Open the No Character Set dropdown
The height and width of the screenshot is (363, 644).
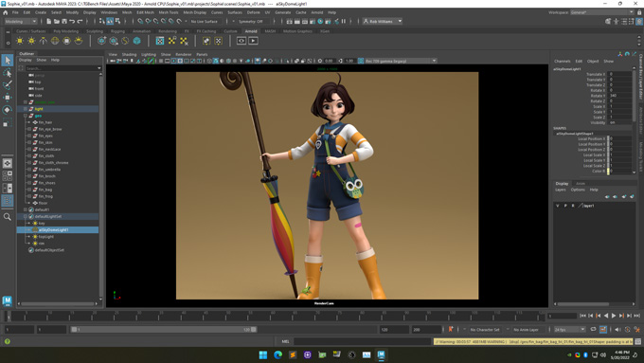coord(486,330)
